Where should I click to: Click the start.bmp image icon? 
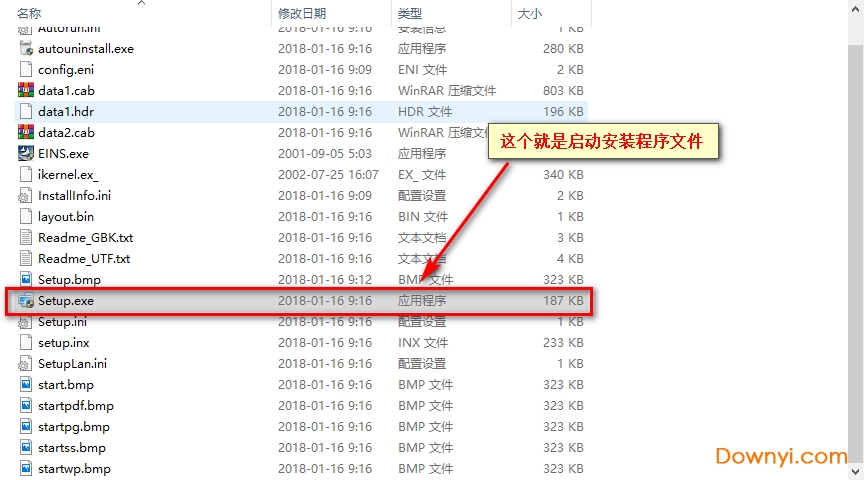tap(26, 385)
